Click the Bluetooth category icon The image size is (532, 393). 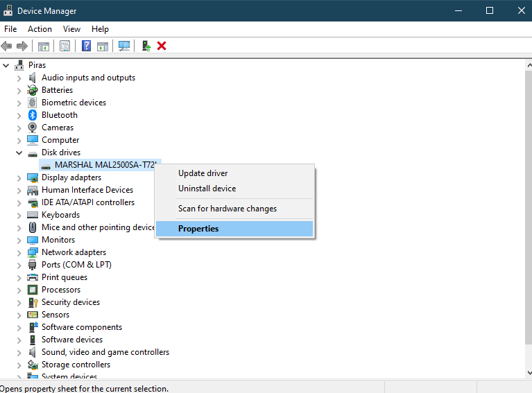(x=32, y=115)
